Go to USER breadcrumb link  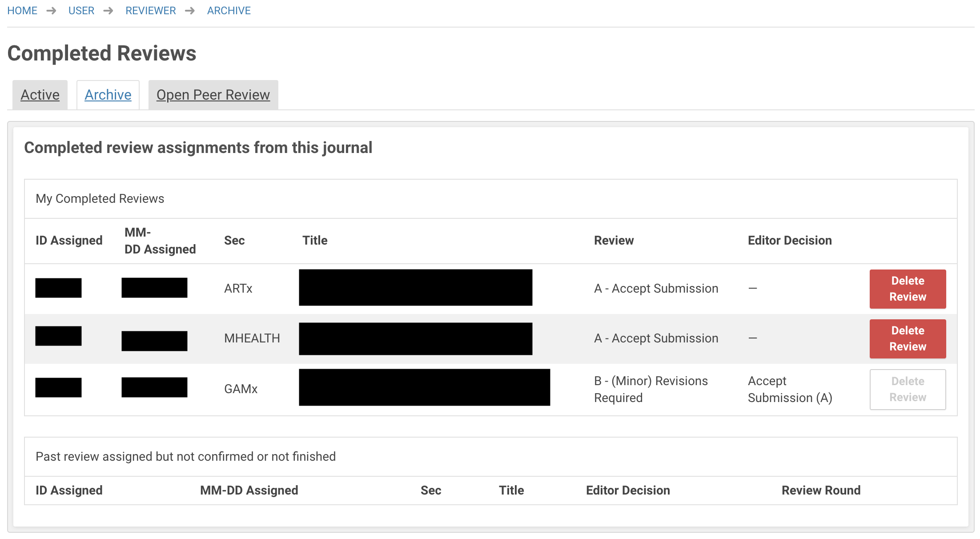coord(81,11)
